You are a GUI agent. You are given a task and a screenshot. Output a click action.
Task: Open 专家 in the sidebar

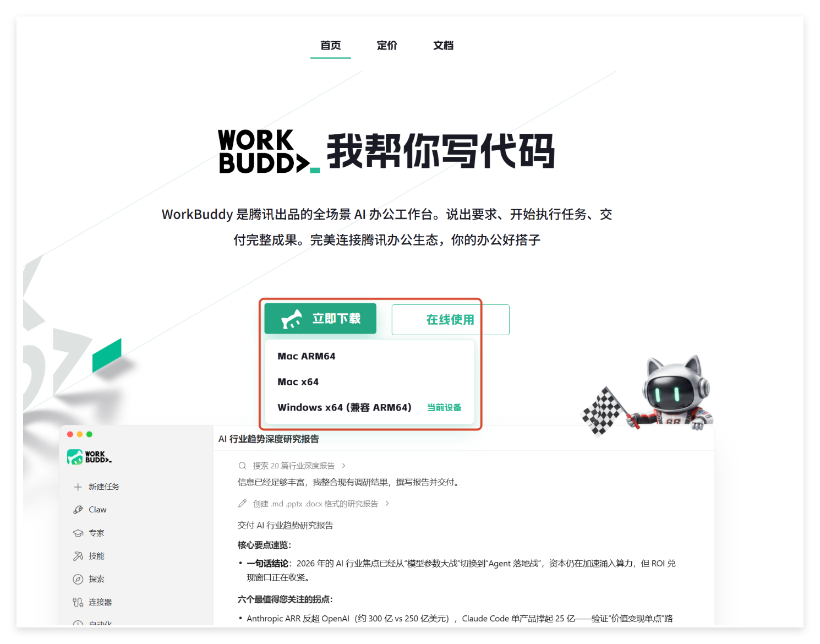pos(96,533)
